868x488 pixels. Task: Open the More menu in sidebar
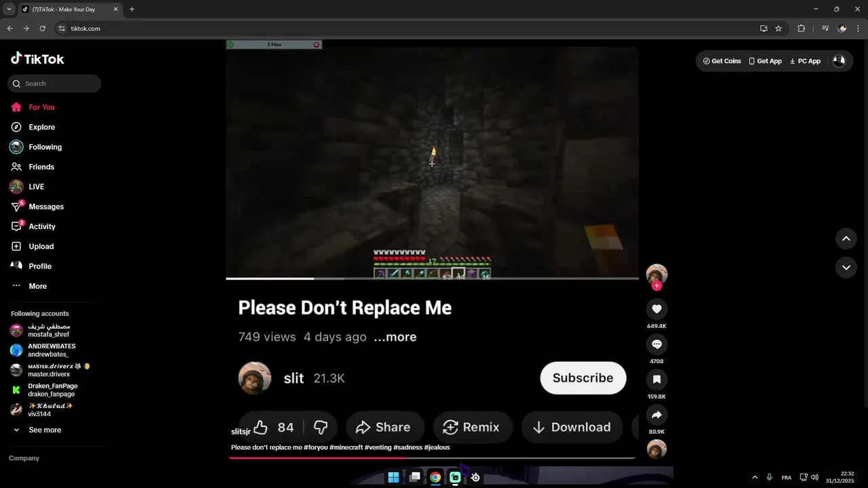[29, 286]
